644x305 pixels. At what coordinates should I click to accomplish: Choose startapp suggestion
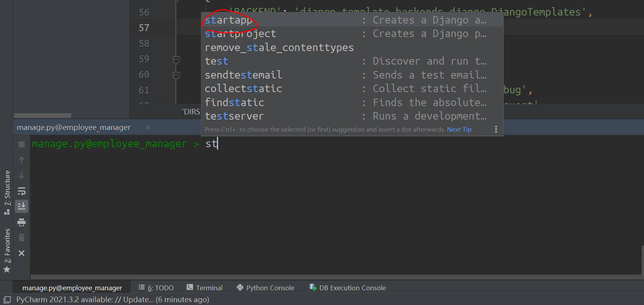pyautogui.click(x=352, y=20)
